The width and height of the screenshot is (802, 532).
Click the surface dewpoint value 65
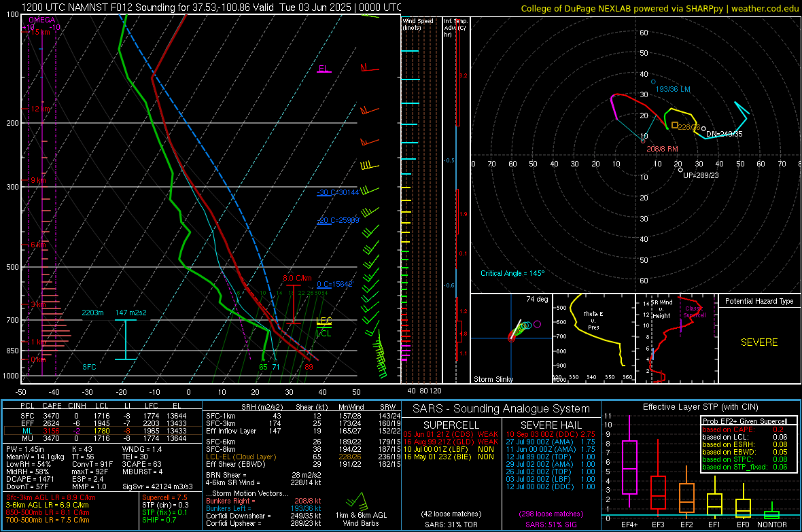[x=263, y=367]
